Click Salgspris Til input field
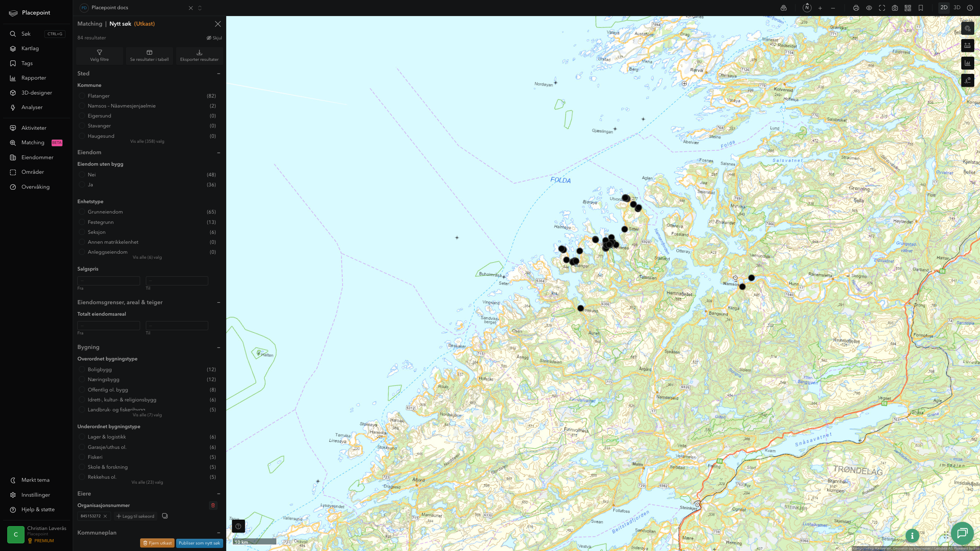980x551 pixels. click(x=177, y=281)
